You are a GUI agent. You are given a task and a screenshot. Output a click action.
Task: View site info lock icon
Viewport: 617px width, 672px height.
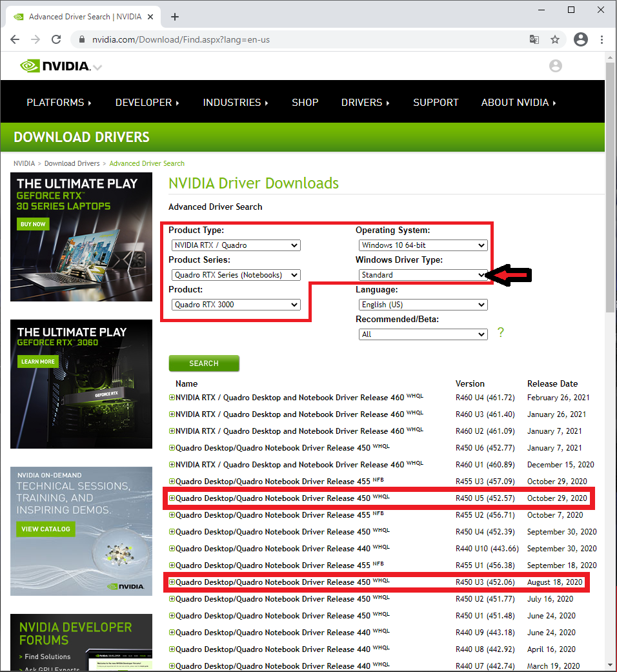click(82, 39)
